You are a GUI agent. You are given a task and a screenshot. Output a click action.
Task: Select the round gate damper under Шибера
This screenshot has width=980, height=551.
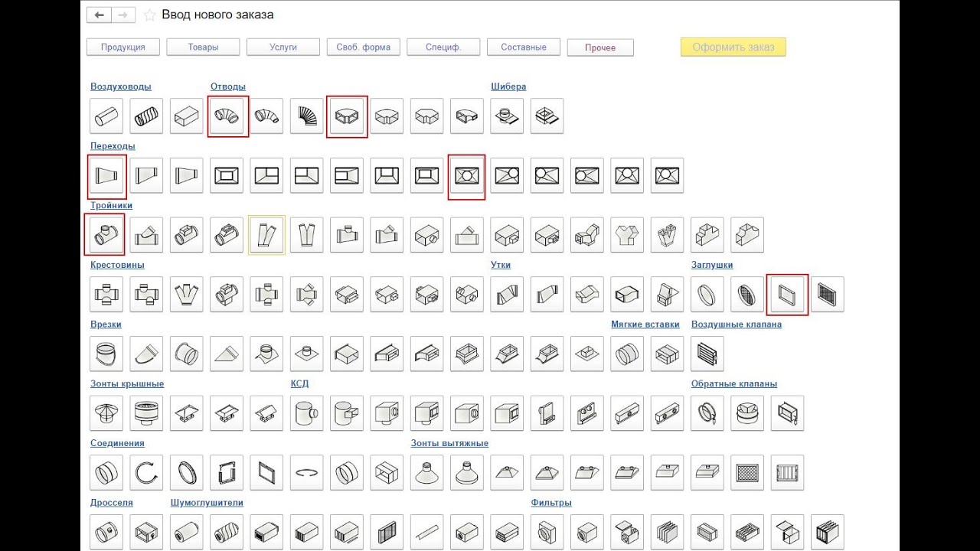pyautogui.click(x=507, y=116)
